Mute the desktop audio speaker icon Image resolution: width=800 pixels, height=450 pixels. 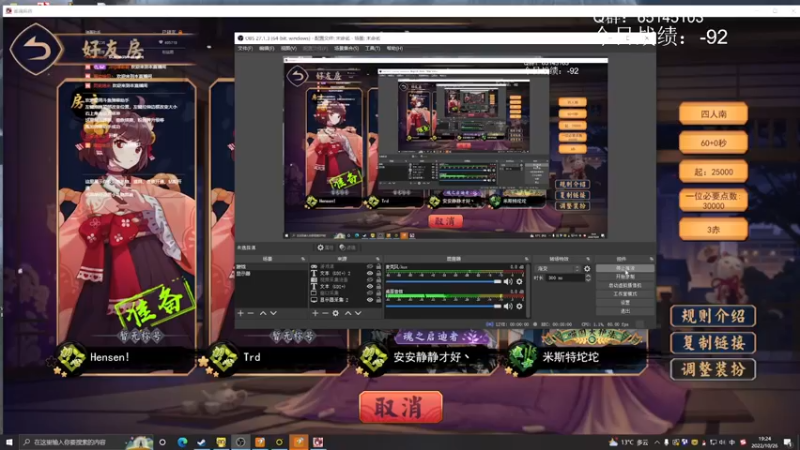508,306
